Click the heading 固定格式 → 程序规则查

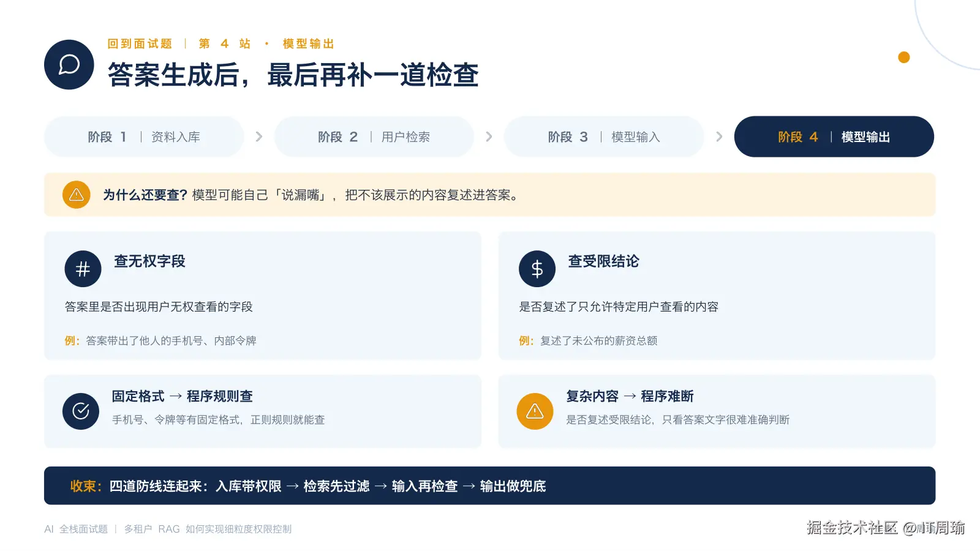182,396
